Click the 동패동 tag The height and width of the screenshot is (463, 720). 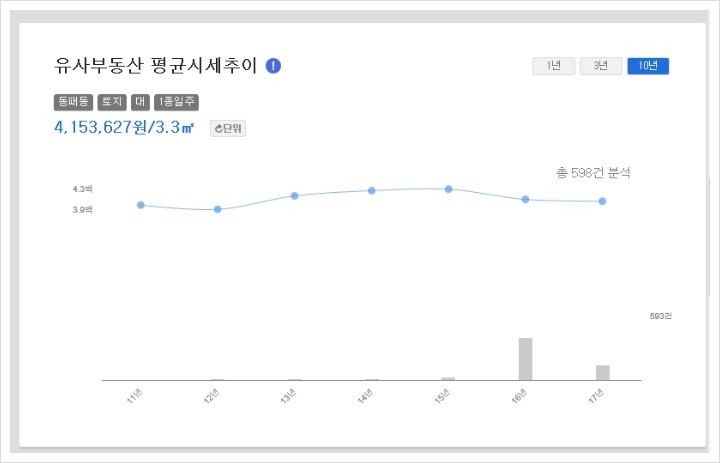click(x=73, y=101)
